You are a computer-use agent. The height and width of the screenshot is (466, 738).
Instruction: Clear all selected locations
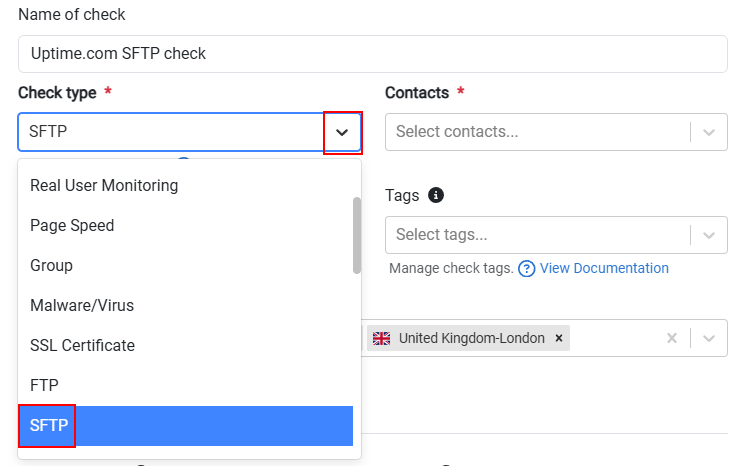tap(672, 338)
